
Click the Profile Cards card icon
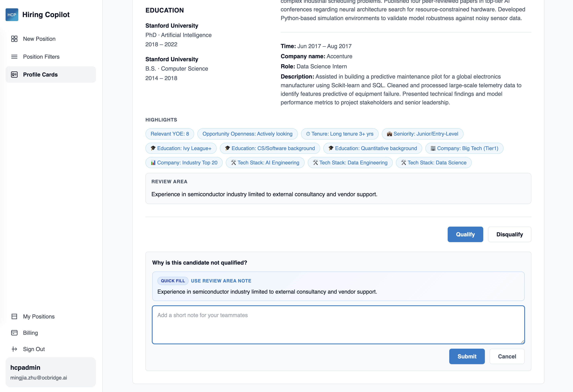point(14,75)
